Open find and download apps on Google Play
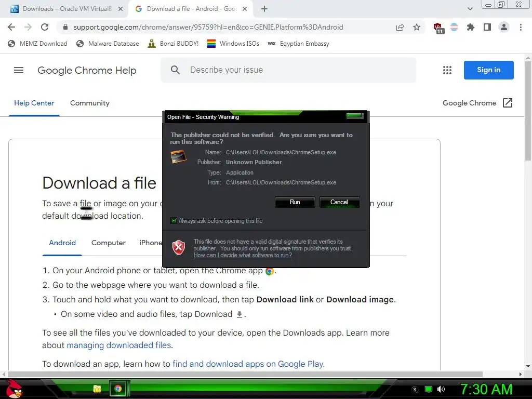This screenshot has width=532, height=399. [248, 364]
